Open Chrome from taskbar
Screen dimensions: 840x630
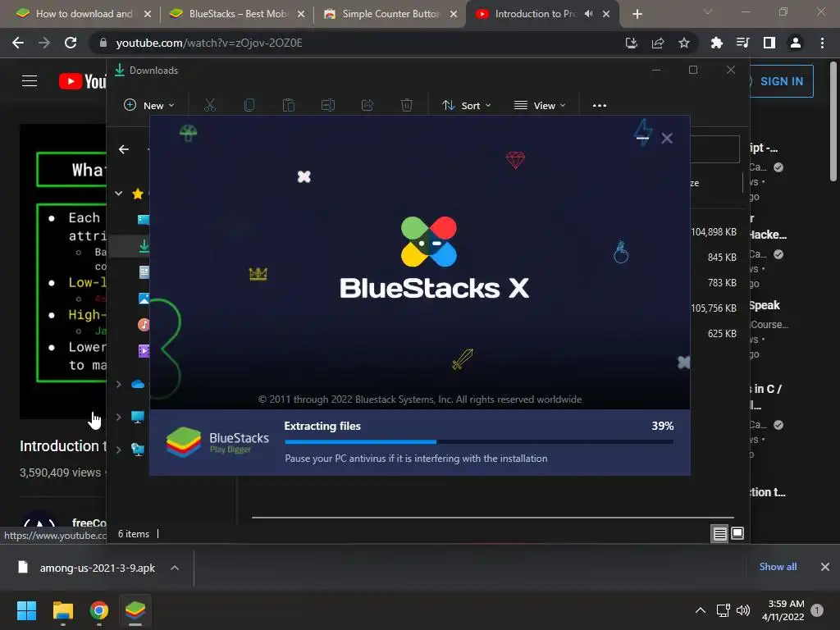click(x=99, y=610)
